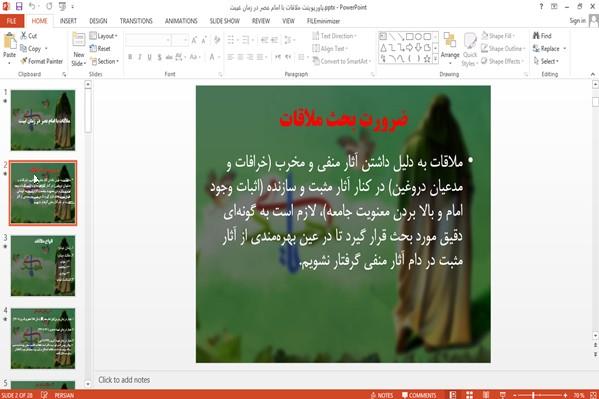Increase list indent level
The image size is (599, 399).
274,40
